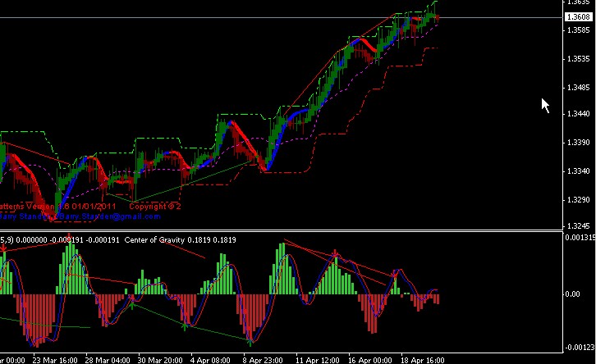
Task: Click the 18 Apr 16:00 time label
Action: (x=422, y=360)
